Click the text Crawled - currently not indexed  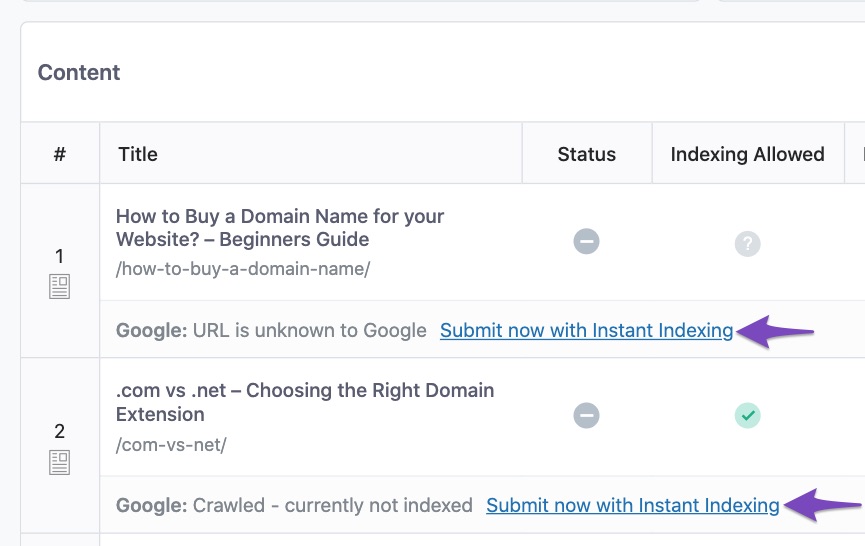333,505
